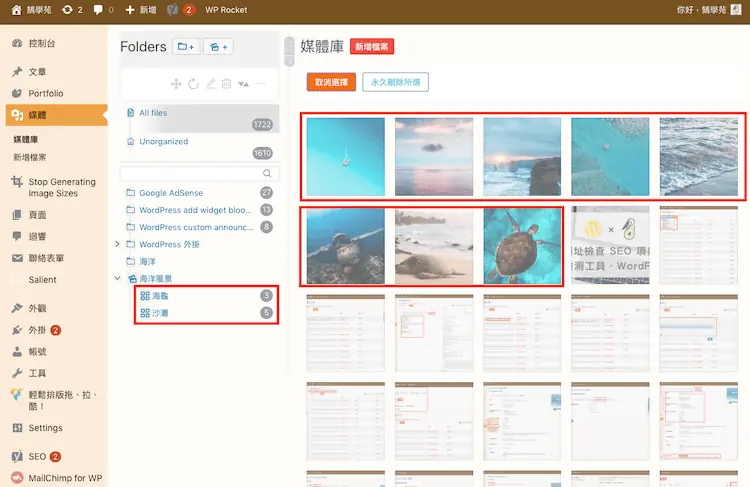Click the 新增 plus item in admin bar
Image resolution: width=750 pixels, height=487 pixels.
(141, 10)
